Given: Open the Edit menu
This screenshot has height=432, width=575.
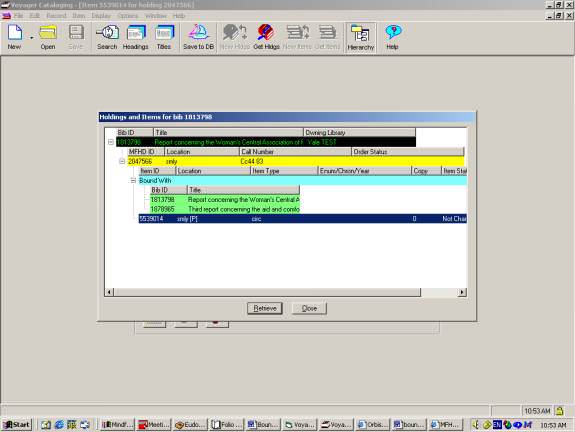Looking at the screenshot, I should click(x=34, y=16).
